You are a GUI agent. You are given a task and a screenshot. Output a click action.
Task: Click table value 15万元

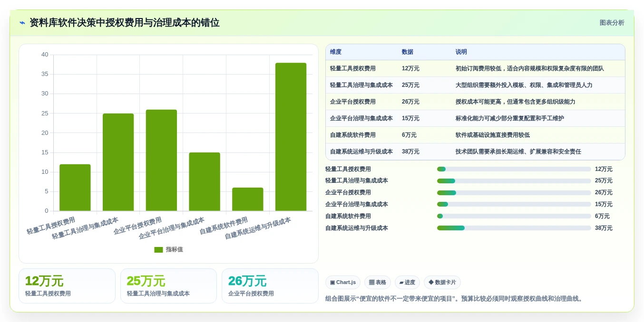(x=410, y=118)
